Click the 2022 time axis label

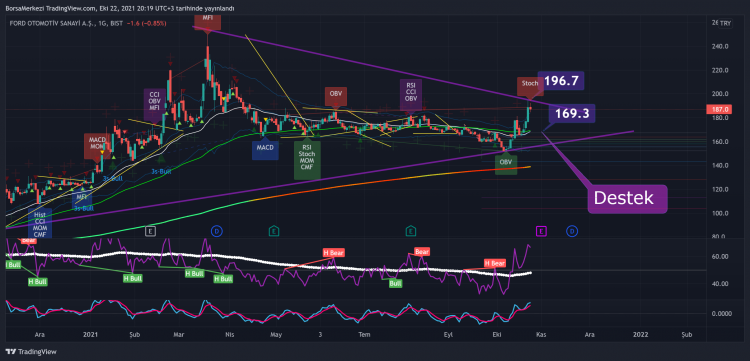(640, 335)
